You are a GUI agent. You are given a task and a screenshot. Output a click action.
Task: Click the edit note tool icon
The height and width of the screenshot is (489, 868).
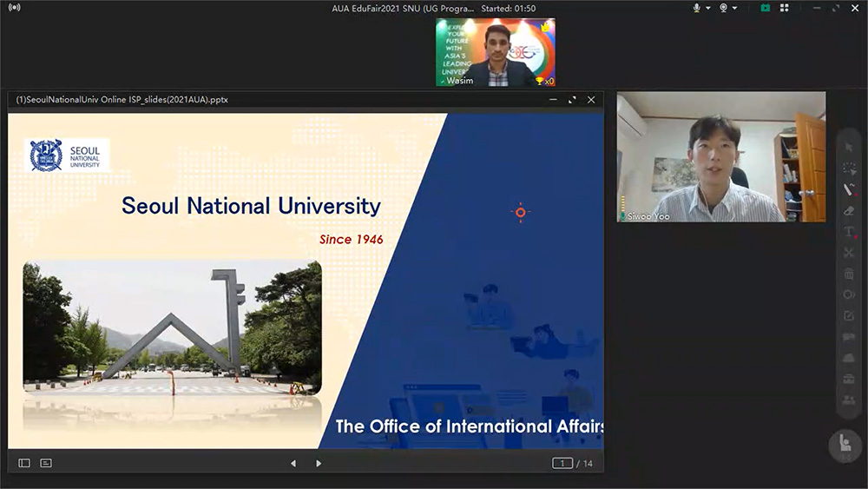pyautogui.click(x=849, y=315)
